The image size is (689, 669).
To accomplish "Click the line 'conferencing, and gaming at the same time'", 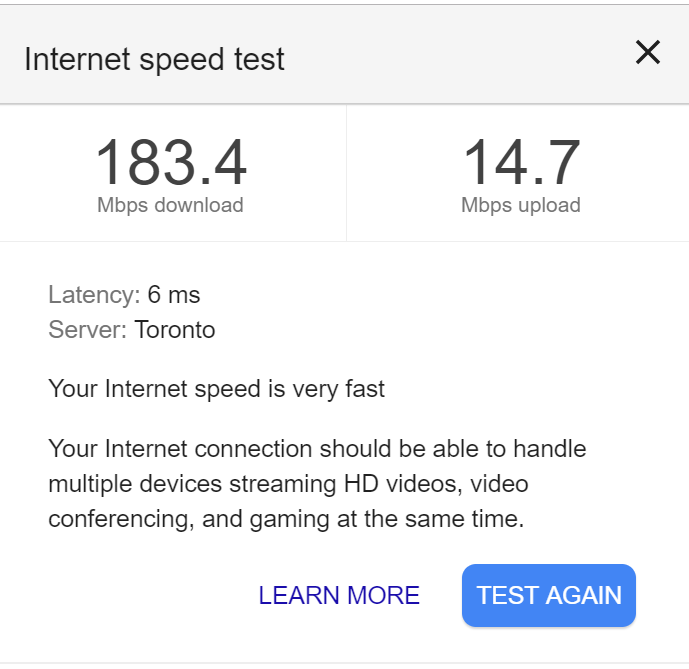I will (286, 519).
